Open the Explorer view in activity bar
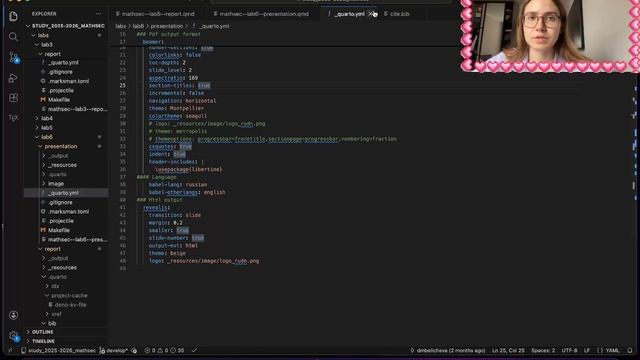 click(x=13, y=16)
